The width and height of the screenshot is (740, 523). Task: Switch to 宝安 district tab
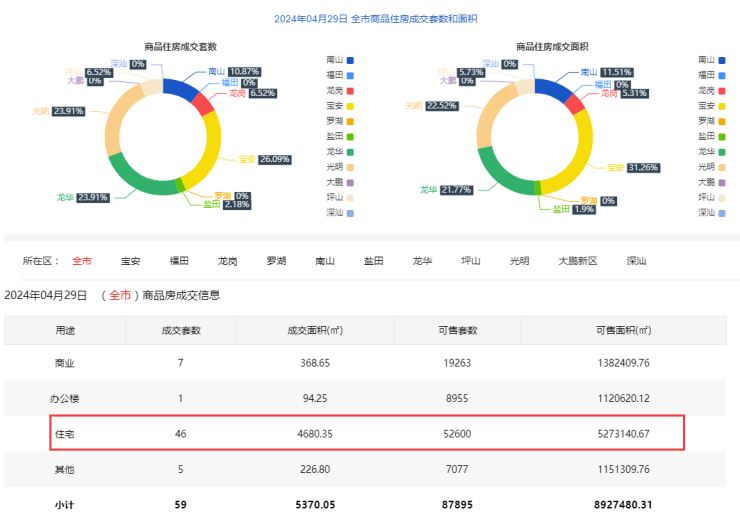(x=130, y=261)
